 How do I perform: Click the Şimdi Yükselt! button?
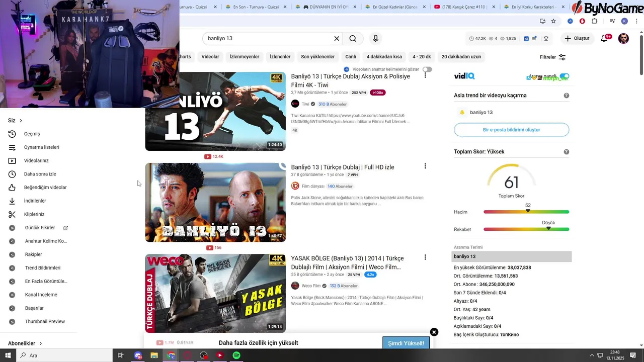pos(406,343)
